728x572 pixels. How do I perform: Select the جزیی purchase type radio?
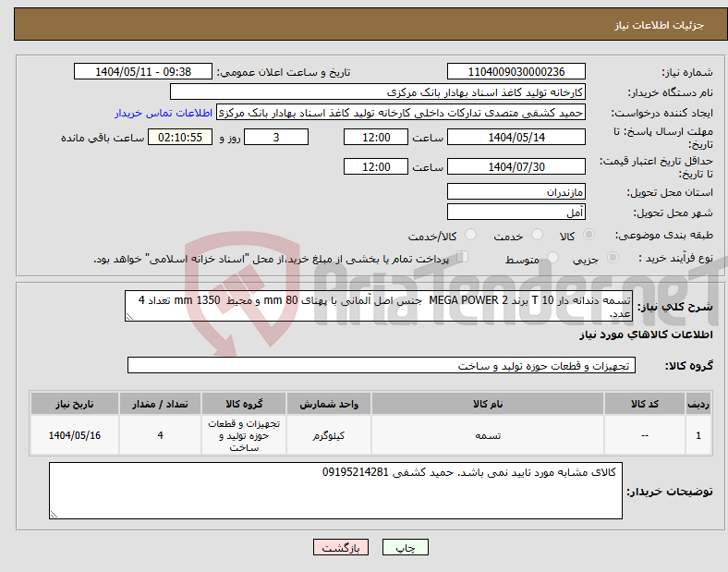pyautogui.click(x=613, y=257)
